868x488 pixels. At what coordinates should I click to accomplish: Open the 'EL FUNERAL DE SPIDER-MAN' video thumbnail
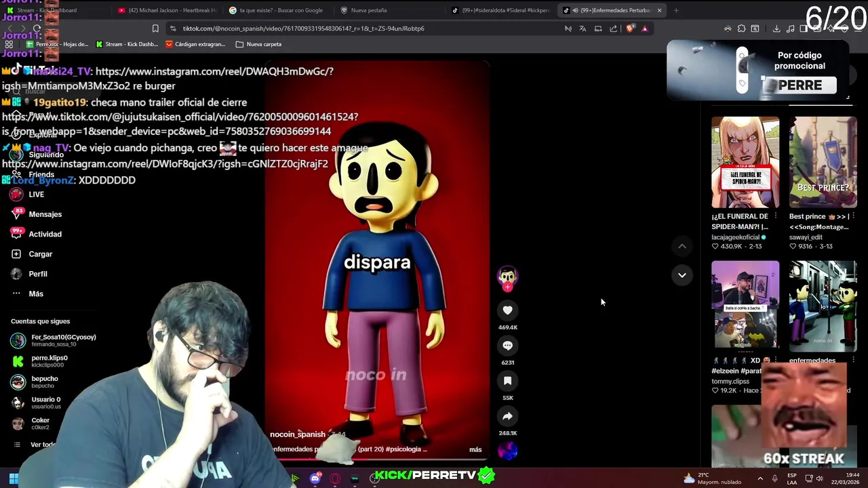(x=745, y=163)
